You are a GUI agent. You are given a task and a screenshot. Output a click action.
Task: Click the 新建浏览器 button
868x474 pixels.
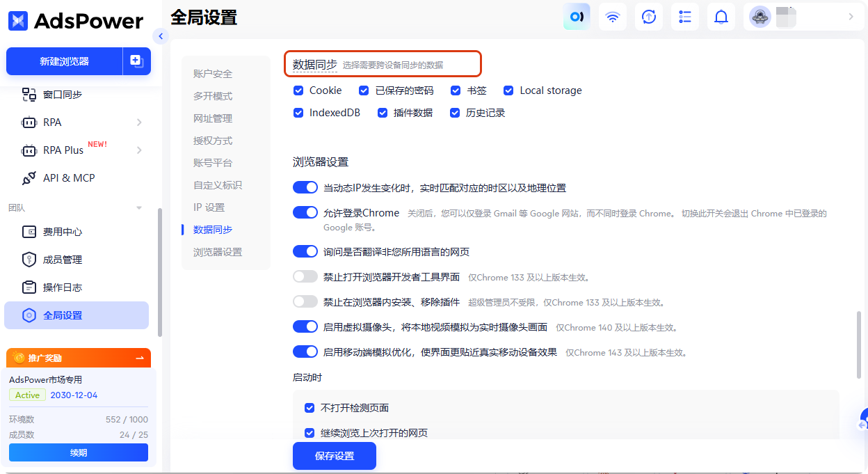65,61
